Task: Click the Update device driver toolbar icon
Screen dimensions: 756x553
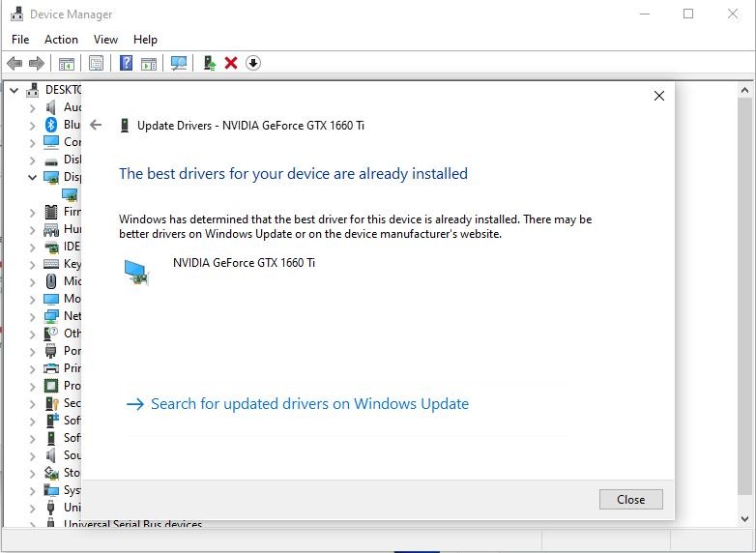Action: 209,63
